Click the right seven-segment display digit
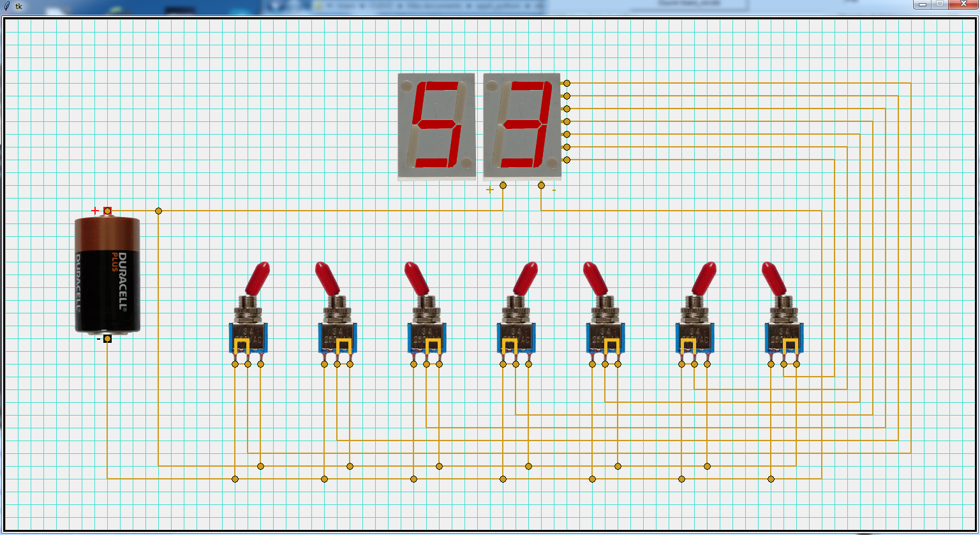Image resolution: width=980 pixels, height=535 pixels. tap(522, 126)
